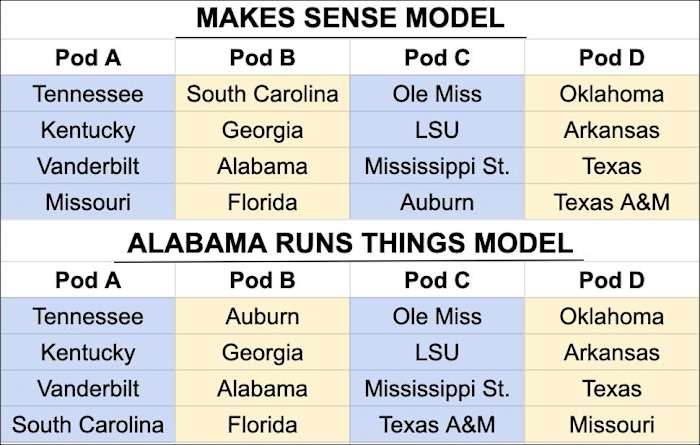Select Pod A header in Makes Sense table
The width and height of the screenshot is (700, 445).
point(88,57)
